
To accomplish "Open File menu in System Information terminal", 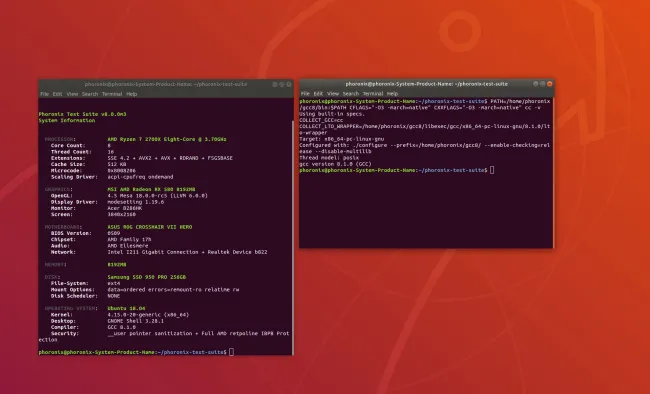I will 44,94.
